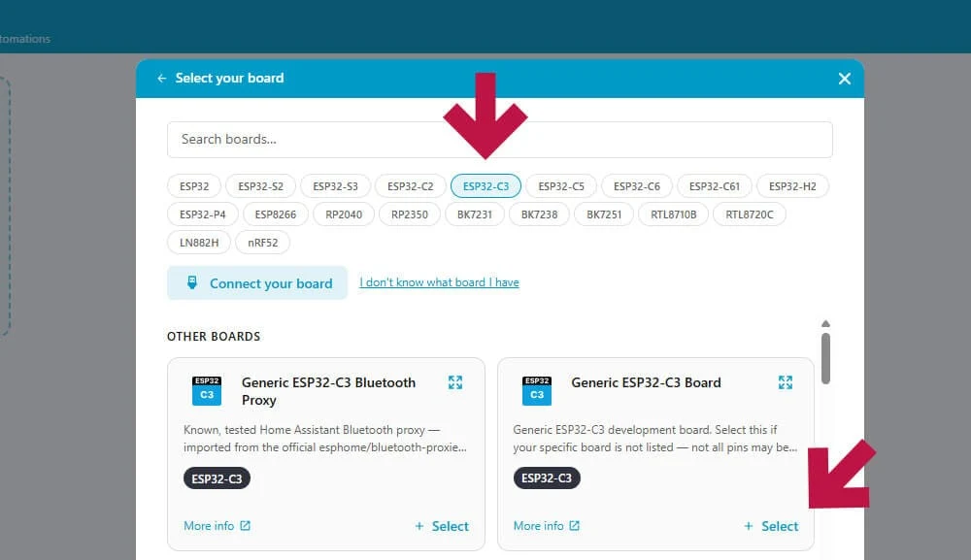Filter boards by ESP32-C61
The image size is (971, 560).
[714, 186]
